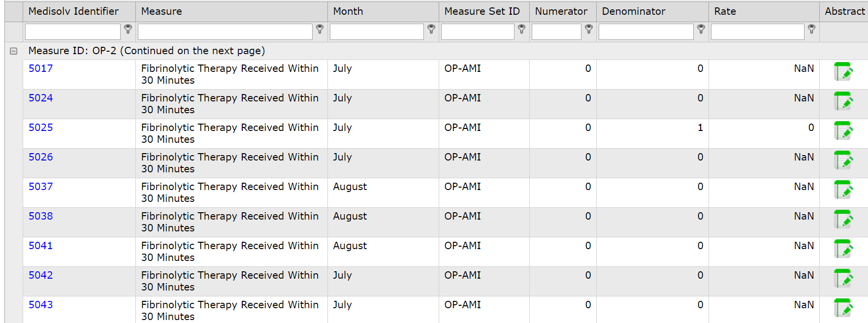Open filter options for Rate column
This screenshot has width=868, height=323.
coord(811,30)
